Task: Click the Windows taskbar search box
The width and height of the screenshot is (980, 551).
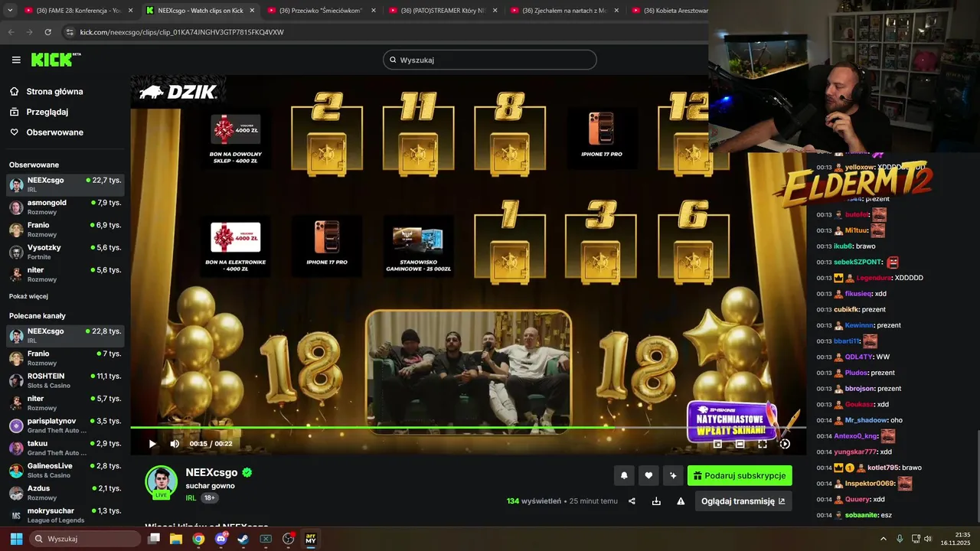Action: point(84,539)
